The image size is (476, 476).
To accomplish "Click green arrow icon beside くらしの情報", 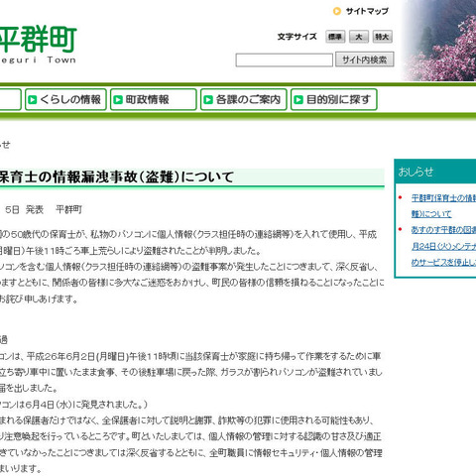I will pos(33,99).
